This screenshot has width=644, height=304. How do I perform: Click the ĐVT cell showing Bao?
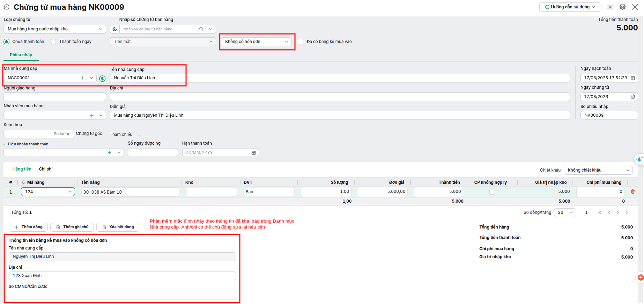click(269, 192)
